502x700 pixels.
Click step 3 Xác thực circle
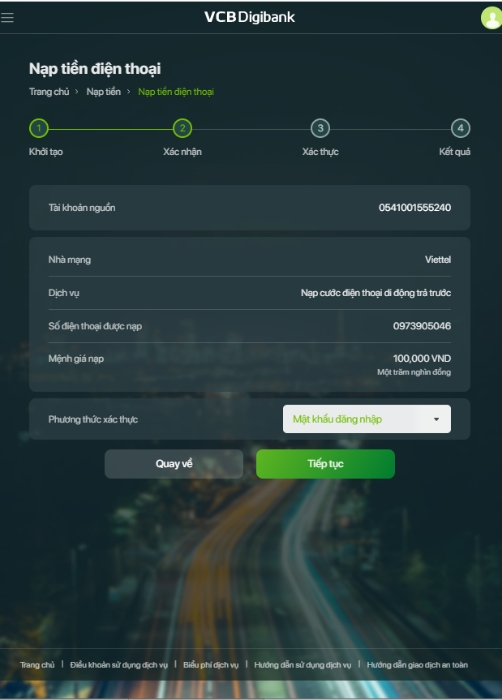[x=320, y=129]
